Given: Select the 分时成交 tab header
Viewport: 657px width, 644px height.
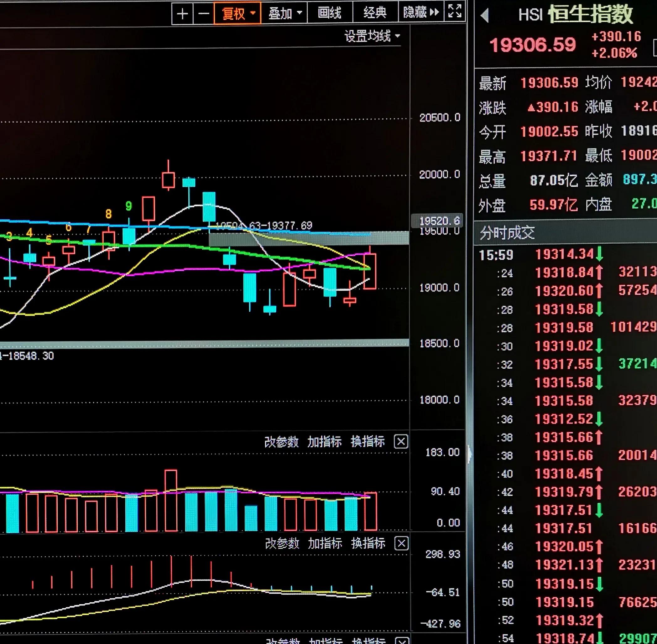Looking at the screenshot, I should (x=507, y=233).
